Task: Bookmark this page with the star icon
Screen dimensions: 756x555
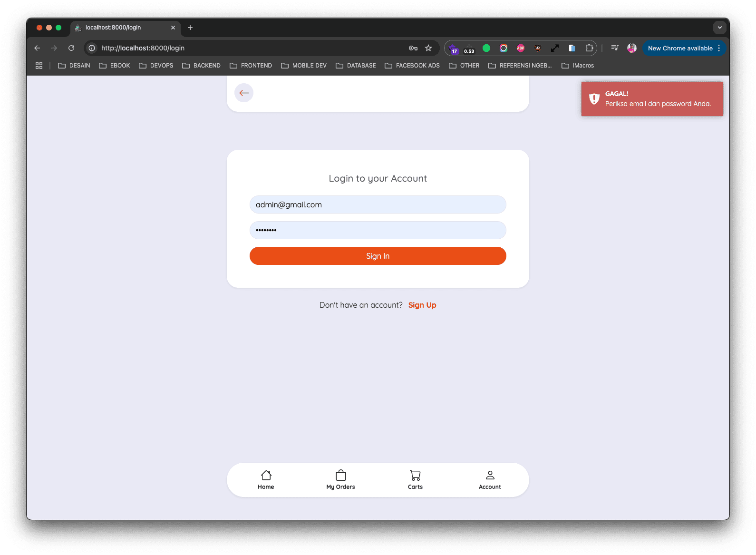Action: tap(428, 48)
